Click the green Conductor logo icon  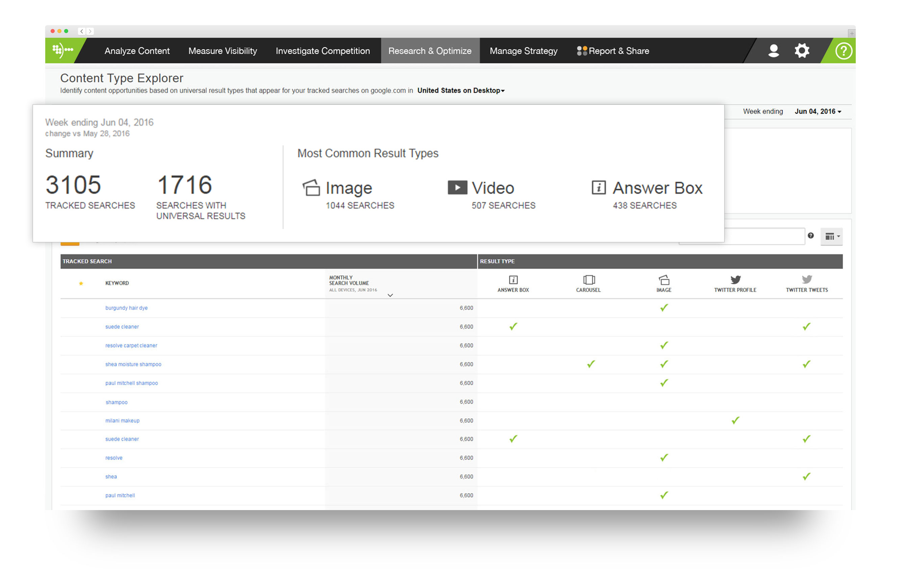62,50
